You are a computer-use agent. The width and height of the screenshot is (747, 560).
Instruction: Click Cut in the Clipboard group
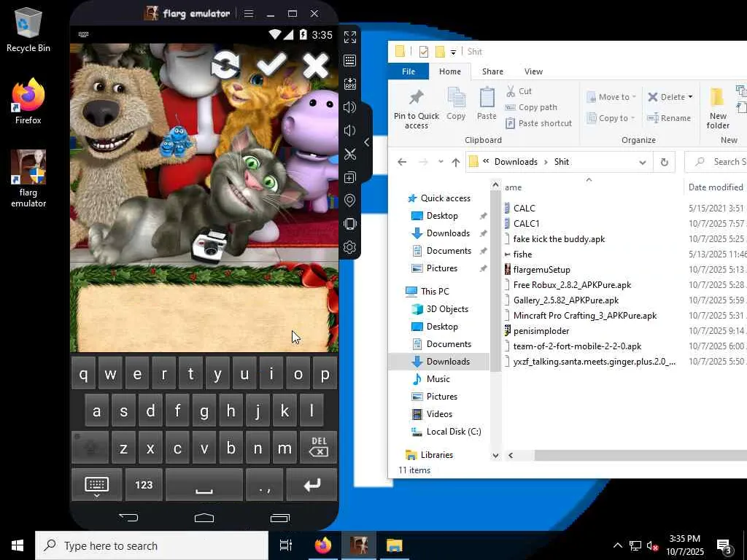[519, 91]
